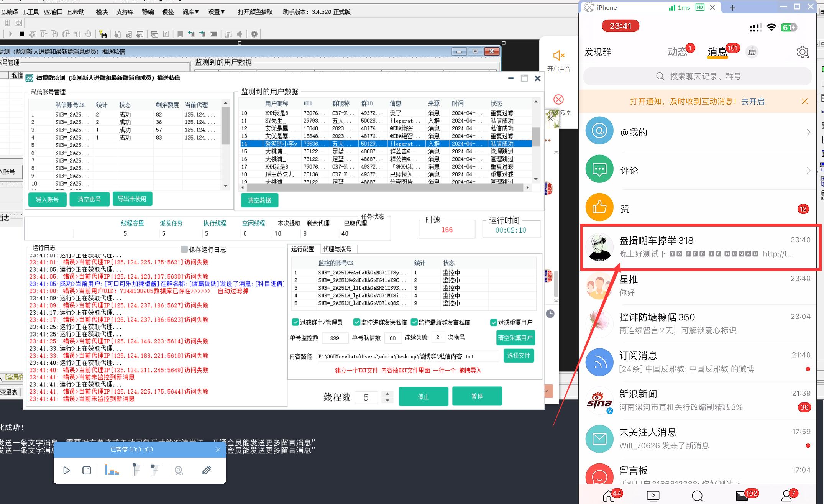
Task: Open the 词库 dropdown menu
Action: pyautogui.click(x=190, y=12)
